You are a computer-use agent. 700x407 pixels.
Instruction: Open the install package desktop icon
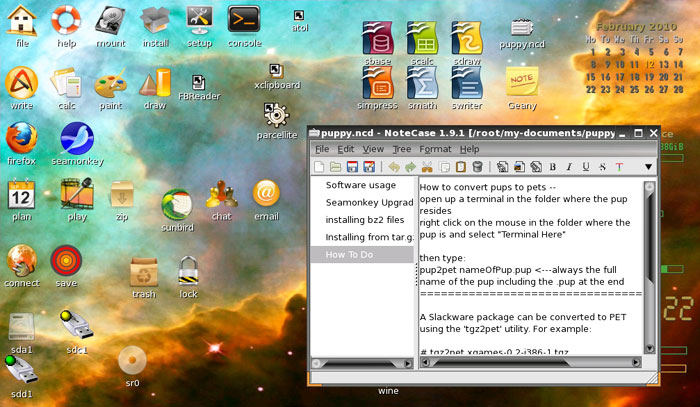(155, 26)
